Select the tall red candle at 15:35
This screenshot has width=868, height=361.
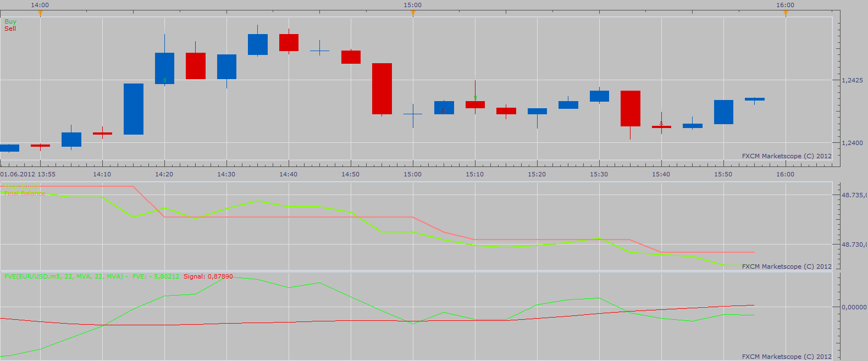coord(631,108)
